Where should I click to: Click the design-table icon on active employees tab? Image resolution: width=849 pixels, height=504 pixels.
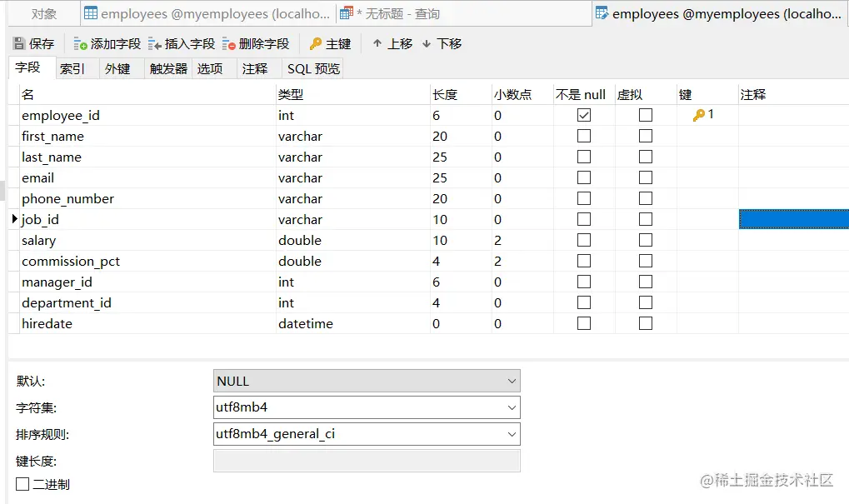tap(602, 13)
